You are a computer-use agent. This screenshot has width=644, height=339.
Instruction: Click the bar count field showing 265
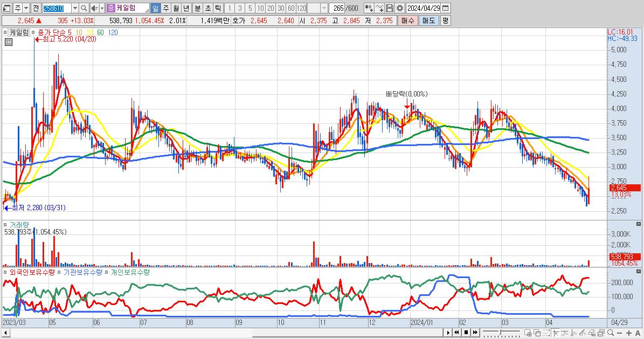[x=337, y=8]
